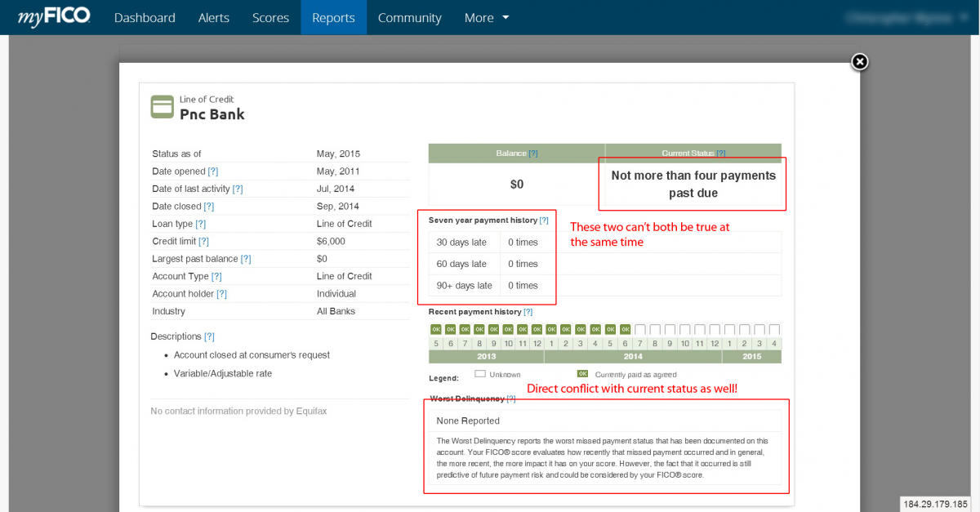Open the Worst Delinquency help link

tap(511, 398)
